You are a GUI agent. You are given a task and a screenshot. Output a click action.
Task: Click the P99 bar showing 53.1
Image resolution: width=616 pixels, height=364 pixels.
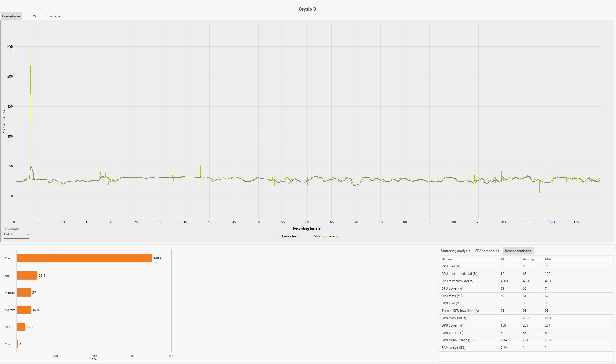coord(27,275)
